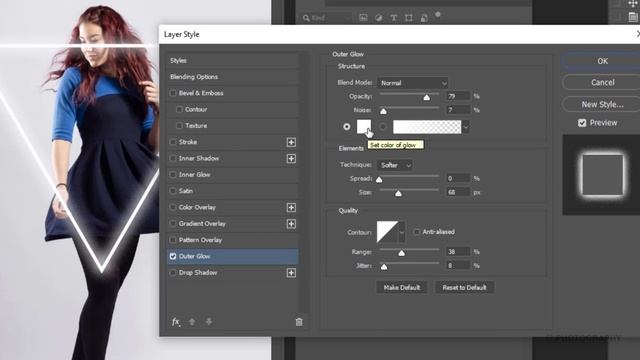Enable the Contour sub-option checkbox
The width and height of the screenshot is (640, 360).
(179, 109)
